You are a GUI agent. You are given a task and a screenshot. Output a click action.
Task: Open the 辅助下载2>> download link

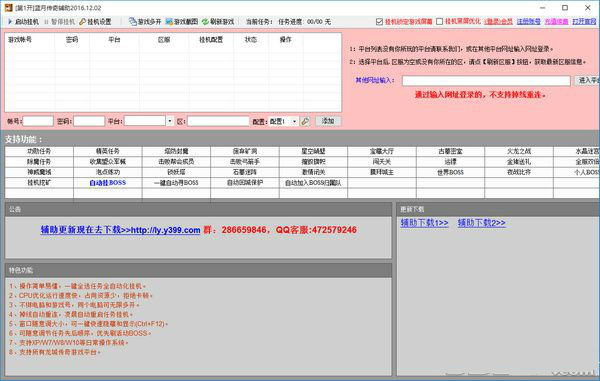pos(481,223)
